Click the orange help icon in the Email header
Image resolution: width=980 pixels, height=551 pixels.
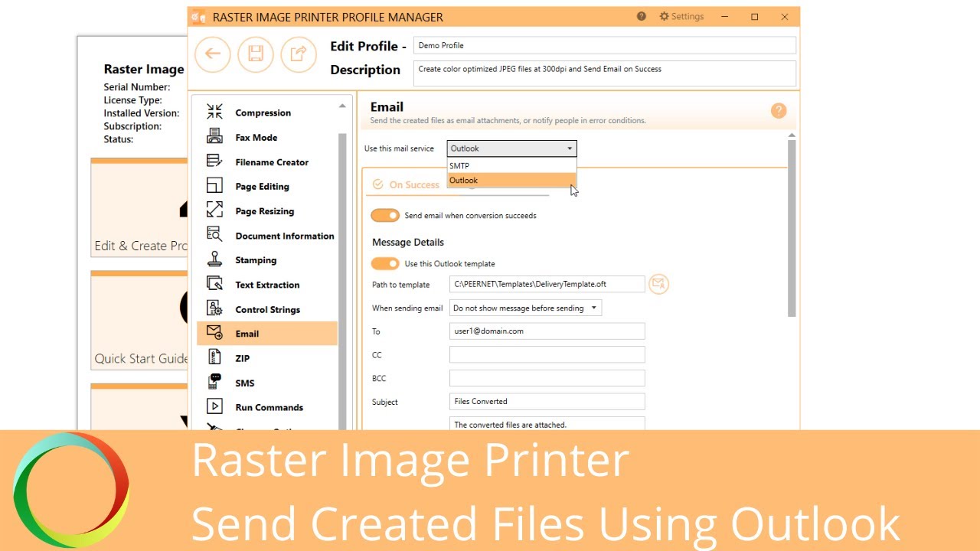tap(779, 111)
